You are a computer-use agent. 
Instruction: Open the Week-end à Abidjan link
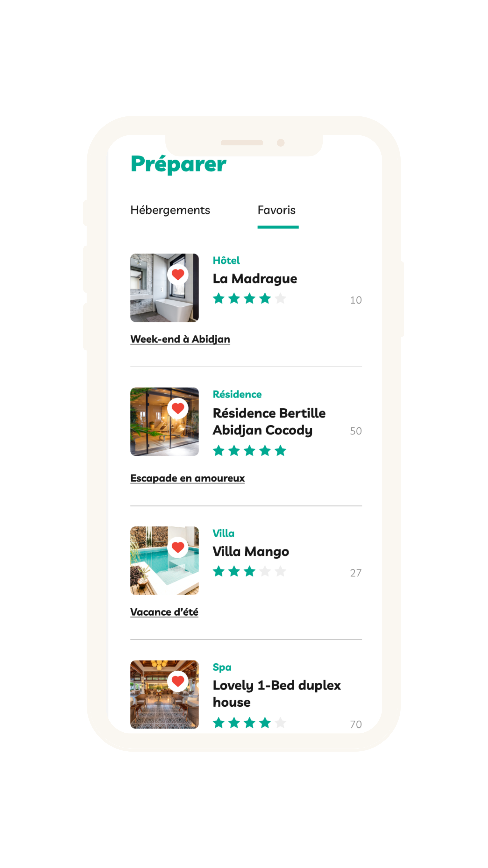point(180,339)
